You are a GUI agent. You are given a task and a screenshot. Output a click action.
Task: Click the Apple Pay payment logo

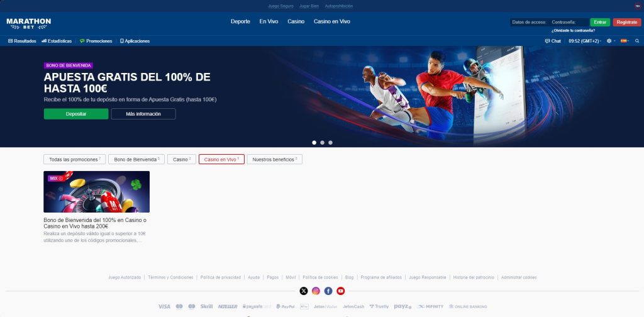tap(304, 307)
